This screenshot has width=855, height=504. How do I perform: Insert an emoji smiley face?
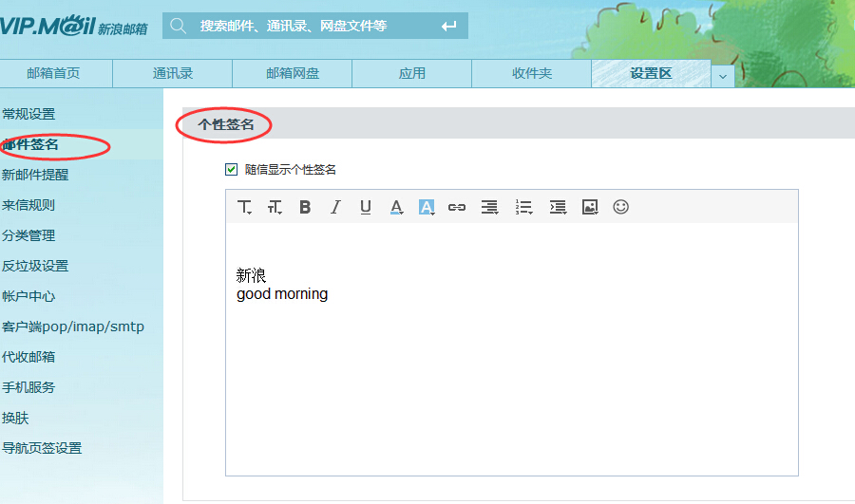pyautogui.click(x=620, y=207)
